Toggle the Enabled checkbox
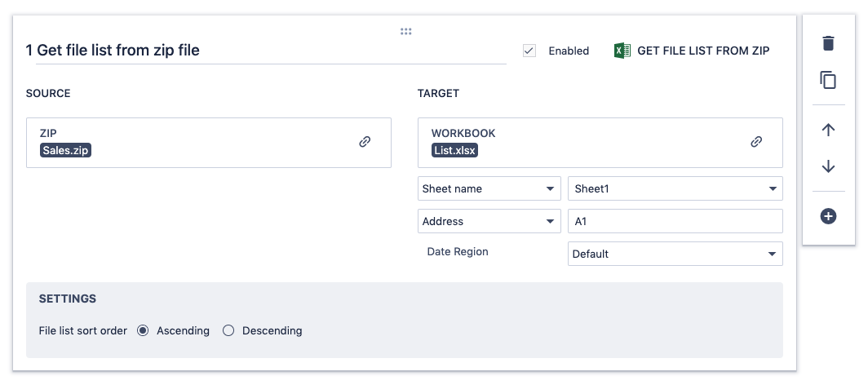 pos(529,51)
